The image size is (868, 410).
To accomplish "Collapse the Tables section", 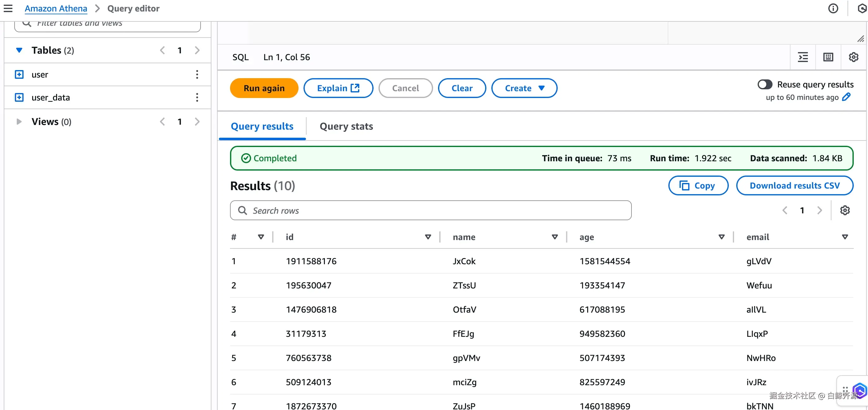I will 19,50.
